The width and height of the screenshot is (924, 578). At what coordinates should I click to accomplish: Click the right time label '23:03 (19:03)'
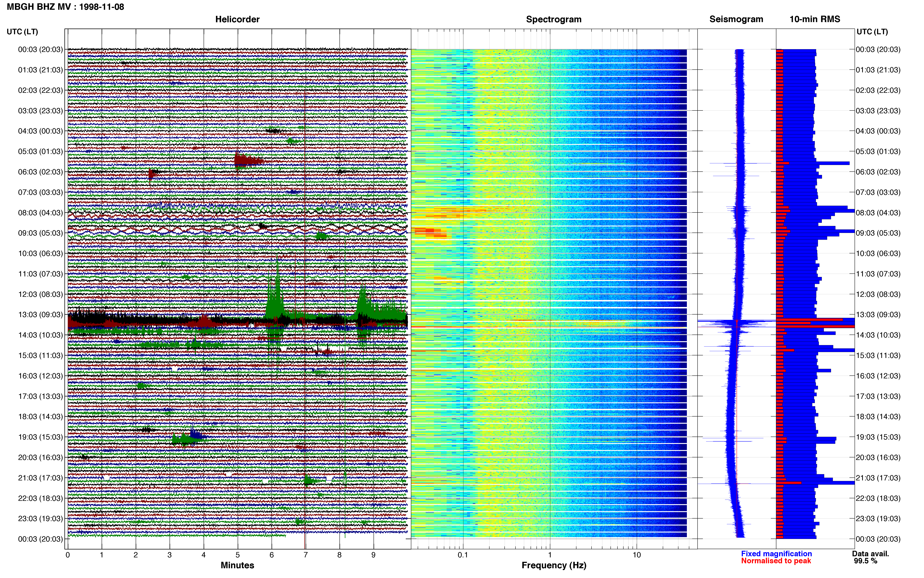878,518
